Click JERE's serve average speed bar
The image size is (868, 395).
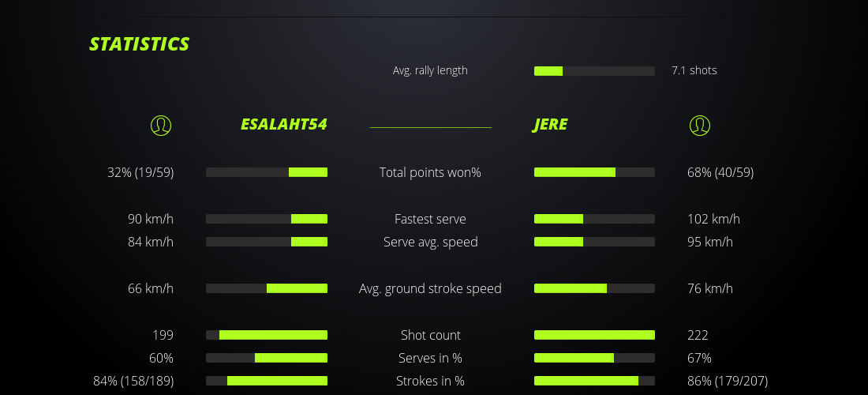(x=594, y=242)
